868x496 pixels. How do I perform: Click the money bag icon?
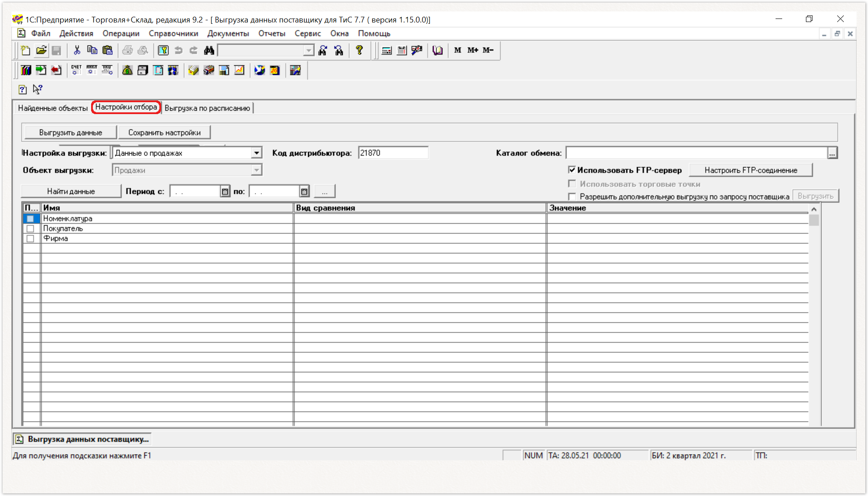coord(127,70)
